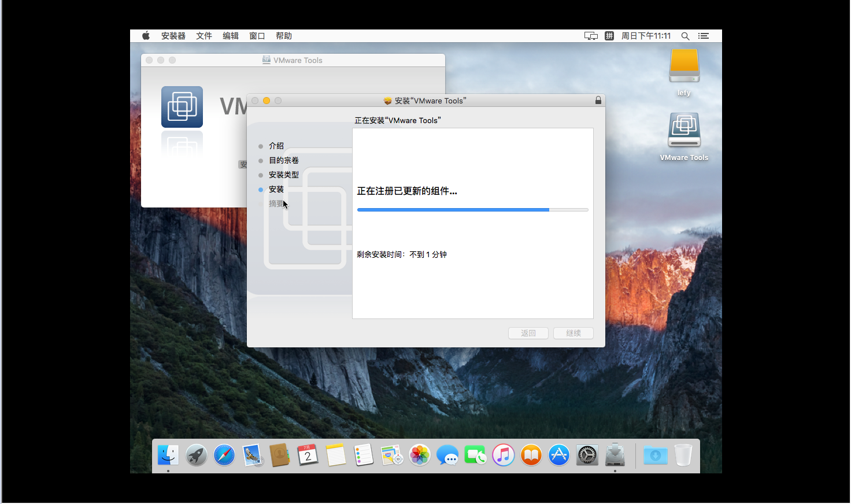851x504 pixels.
Task: Click the 剩余安装时间 remaining time text
Action: click(x=402, y=254)
